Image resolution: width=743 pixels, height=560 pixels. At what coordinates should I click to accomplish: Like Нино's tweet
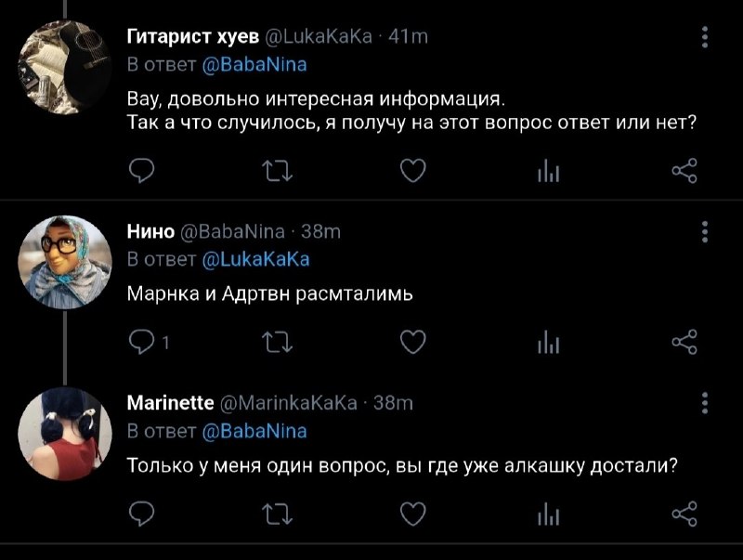(x=413, y=342)
